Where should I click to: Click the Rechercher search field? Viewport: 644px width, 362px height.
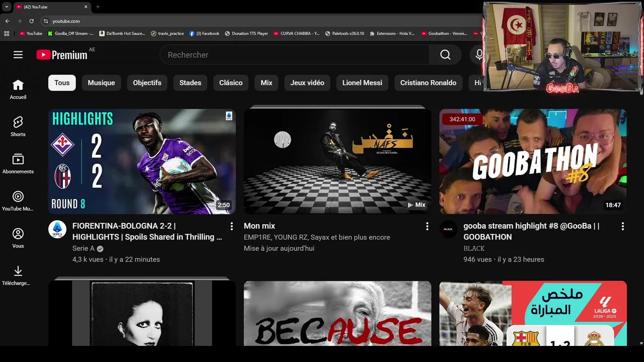pyautogui.click(x=295, y=55)
